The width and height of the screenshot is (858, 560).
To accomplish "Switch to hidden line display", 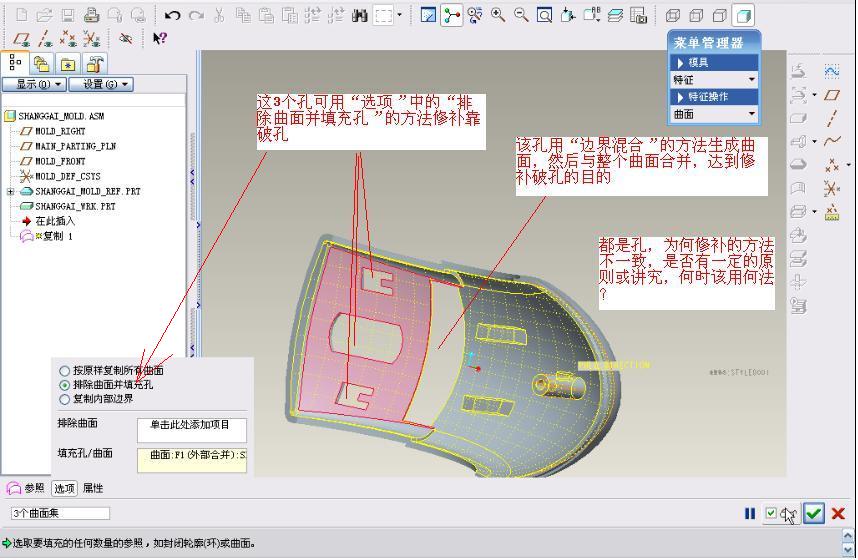I will click(x=696, y=15).
